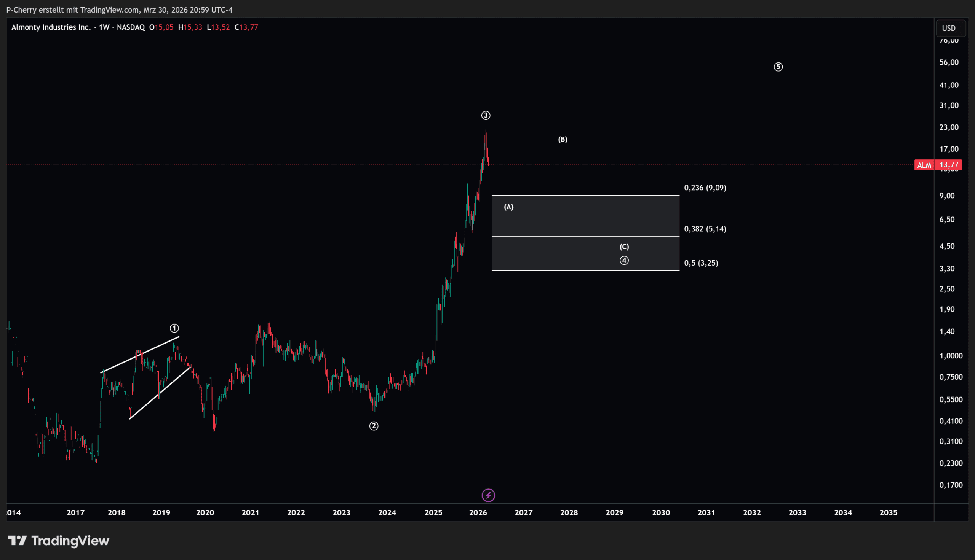The height and width of the screenshot is (560, 975).
Task: Select circled wave 4 label in box
Action: click(x=624, y=260)
